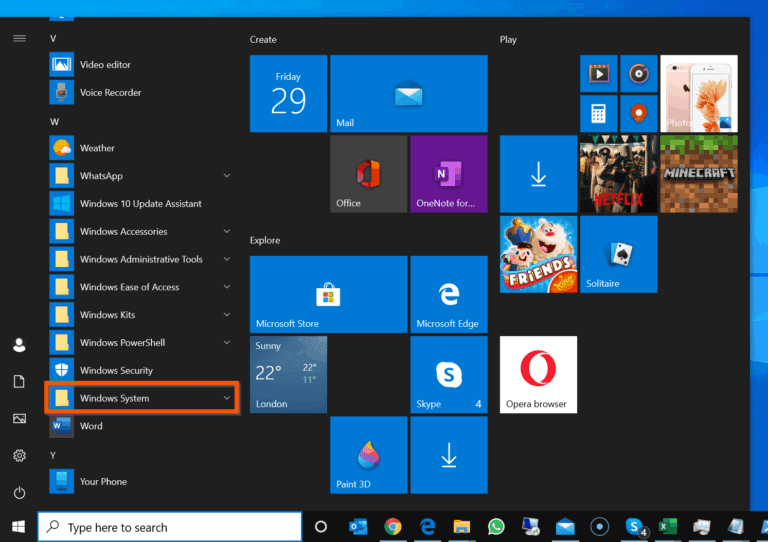
Task: Open the Calculator small tile
Action: pyautogui.click(x=599, y=112)
